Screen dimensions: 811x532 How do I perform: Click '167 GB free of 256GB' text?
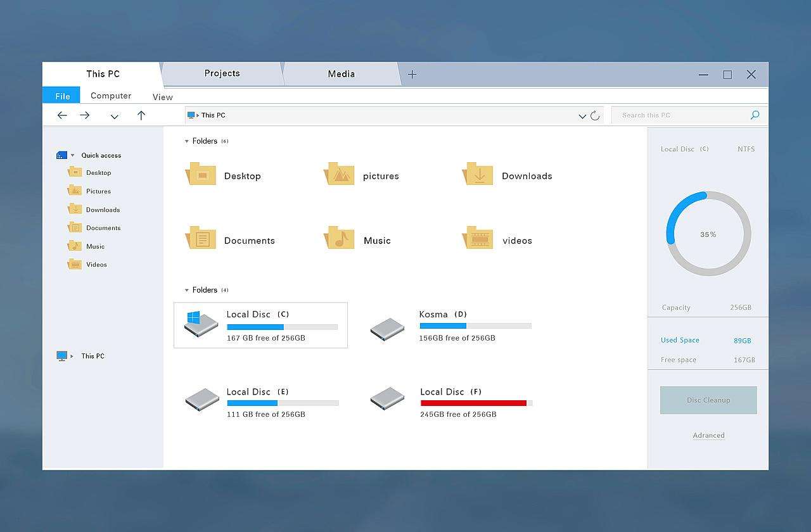point(266,338)
